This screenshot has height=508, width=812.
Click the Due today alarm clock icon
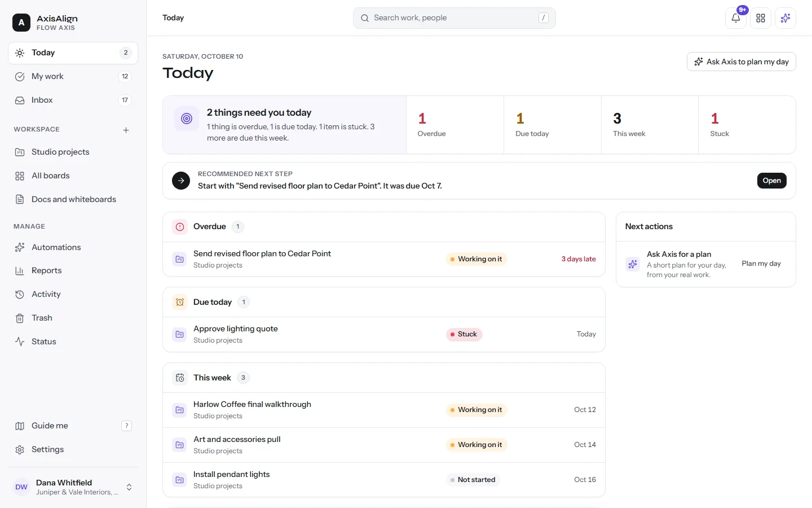click(180, 303)
